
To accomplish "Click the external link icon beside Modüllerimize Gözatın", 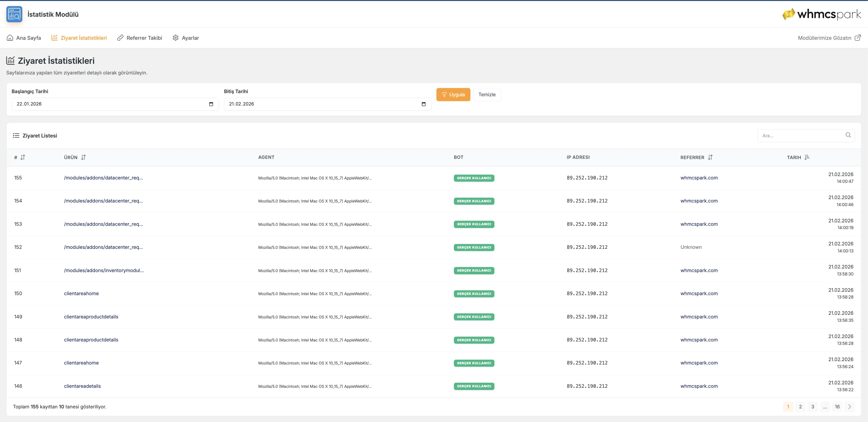I will 858,37.
